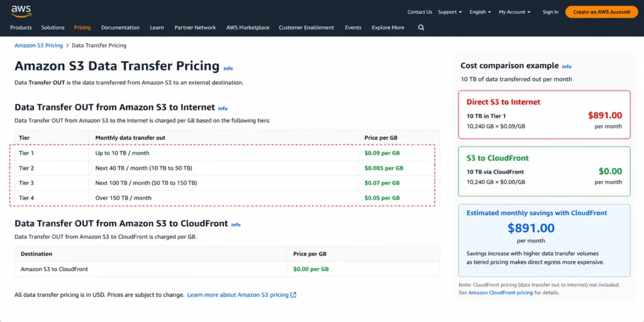Click the AWS logo

21,11
